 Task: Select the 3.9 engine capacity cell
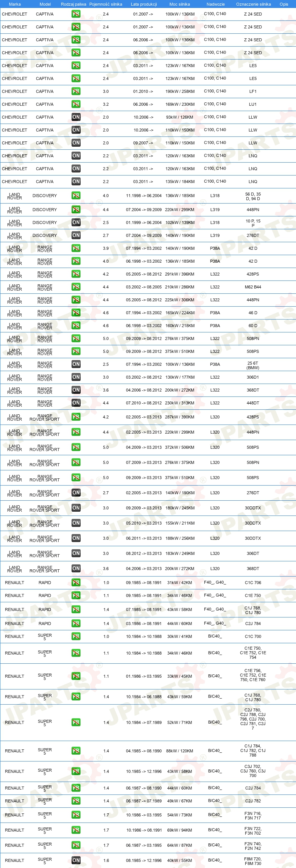pos(106,248)
